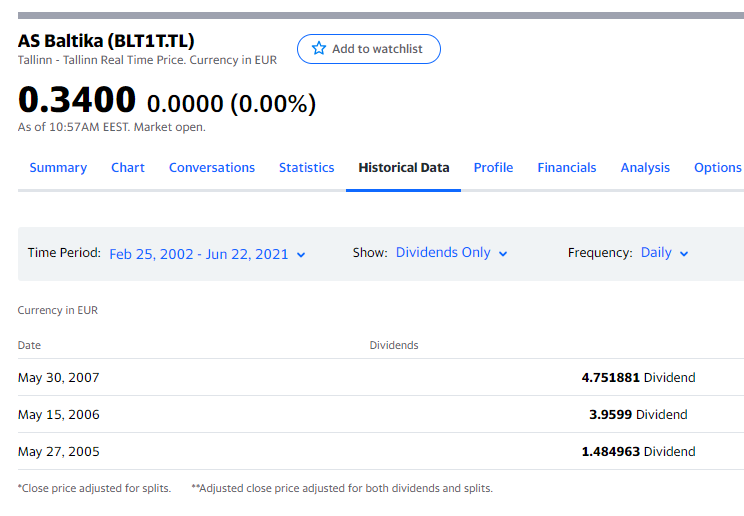Change the Frequency Daily dropdown
Viewport: 744px width, 516px height.
[x=664, y=253]
